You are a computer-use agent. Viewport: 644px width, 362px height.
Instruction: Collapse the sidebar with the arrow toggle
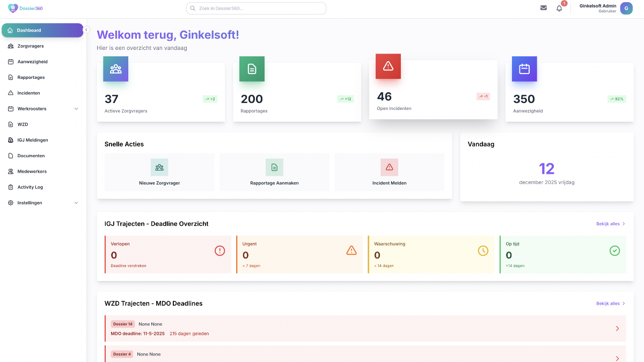pos(86,30)
